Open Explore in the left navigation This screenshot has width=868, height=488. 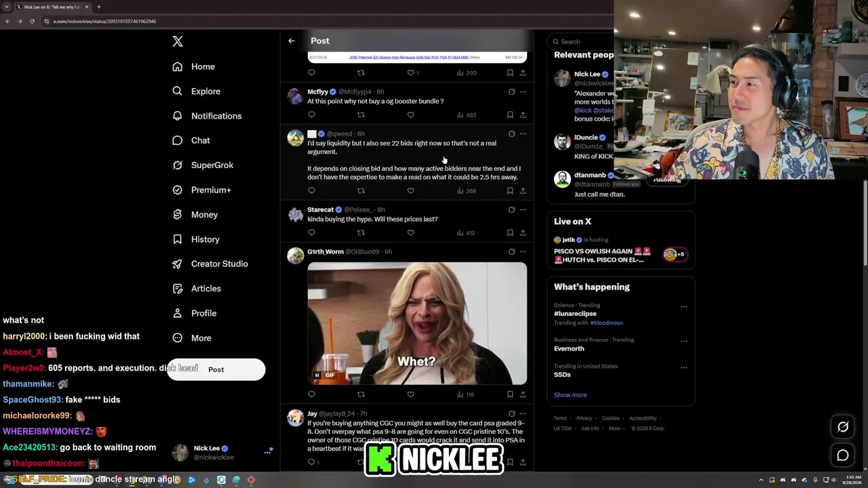coord(197,91)
